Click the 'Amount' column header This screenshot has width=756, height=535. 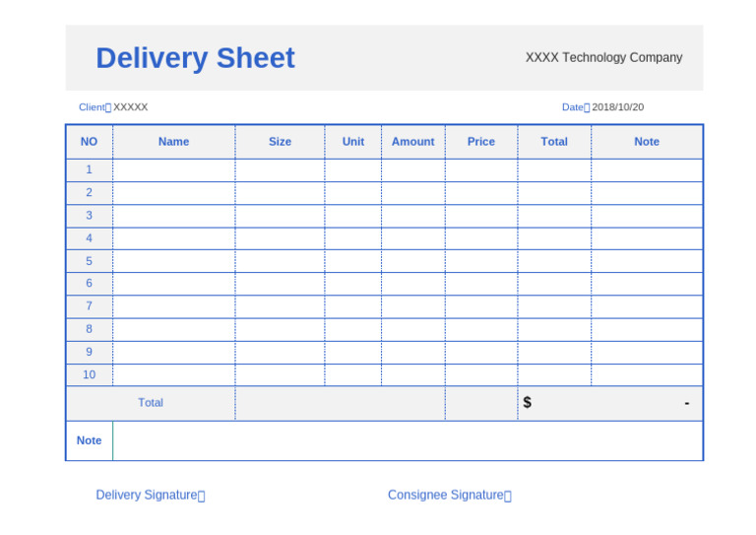click(x=413, y=142)
